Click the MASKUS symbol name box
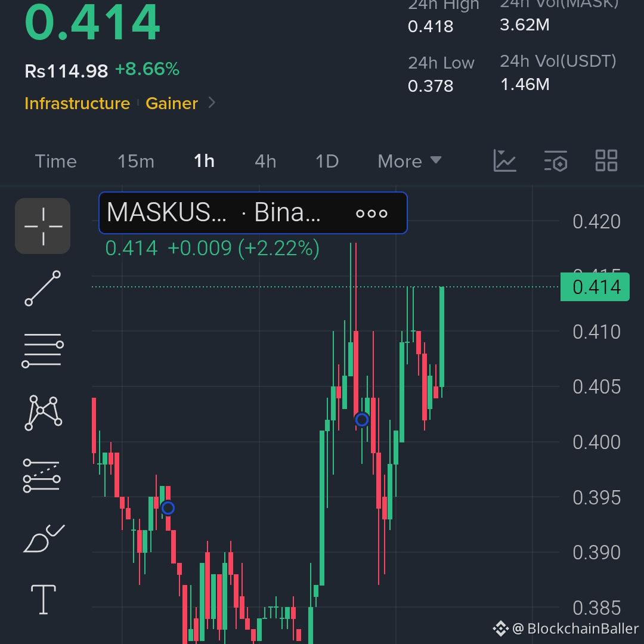 pos(253,213)
